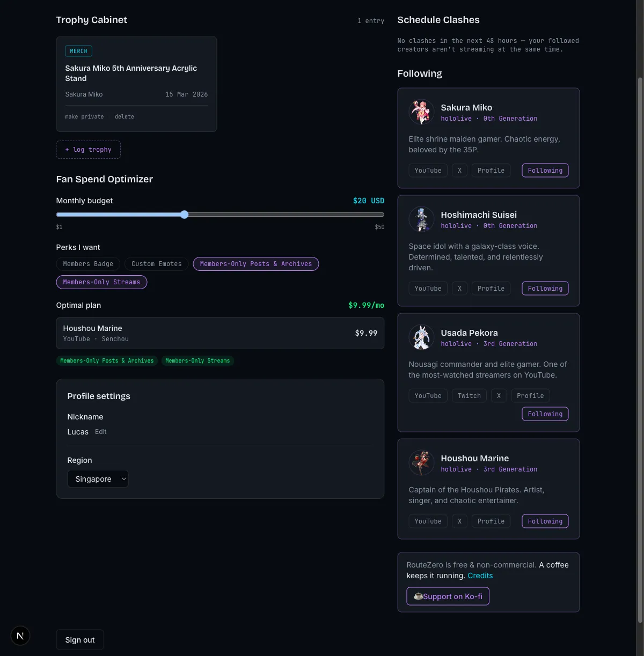Delete the Sakura Miko acrylic stand trophy
Viewport: 644px width, 656px height.
125,116
